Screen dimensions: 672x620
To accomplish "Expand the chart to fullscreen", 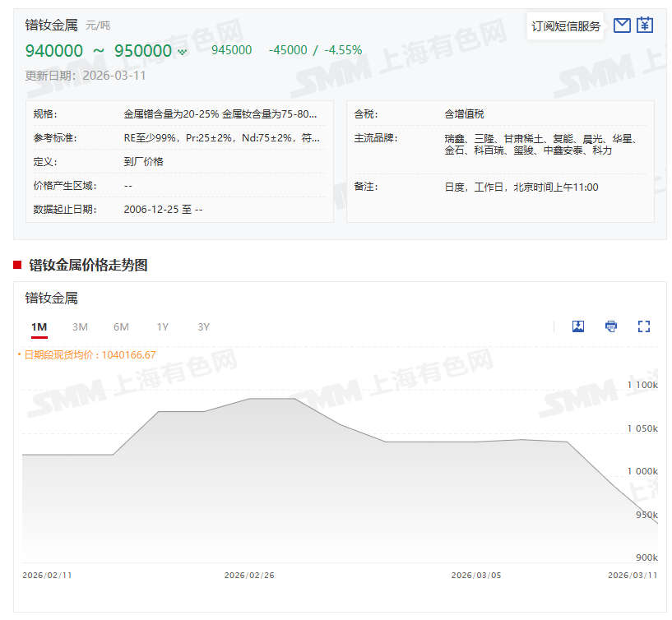I will pyautogui.click(x=644, y=326).
